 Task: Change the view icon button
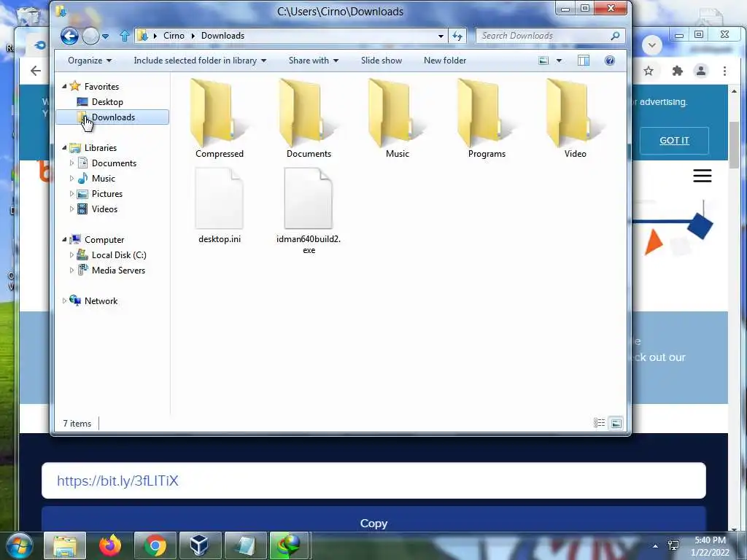click(x=543, y=61)
